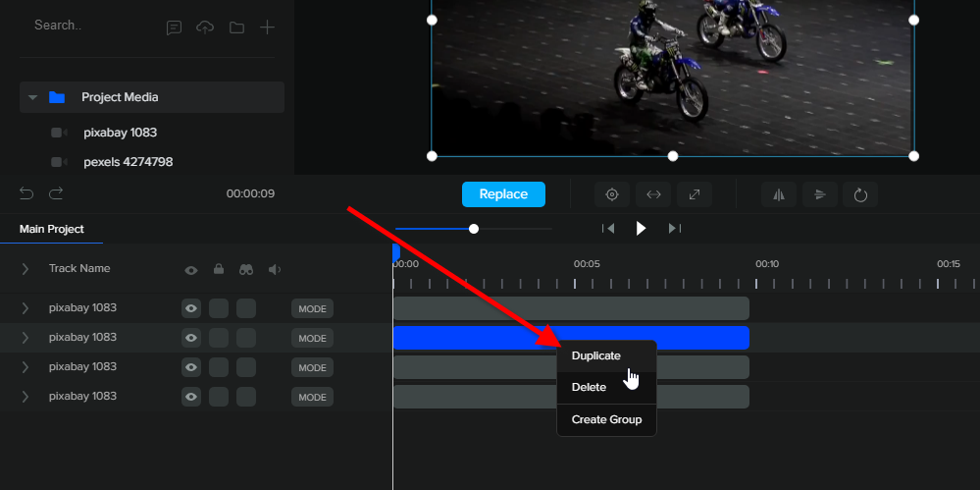Jump to the previous frame marker
The width and height of the screenshot is (980, 490).
(x=608, y=229)
